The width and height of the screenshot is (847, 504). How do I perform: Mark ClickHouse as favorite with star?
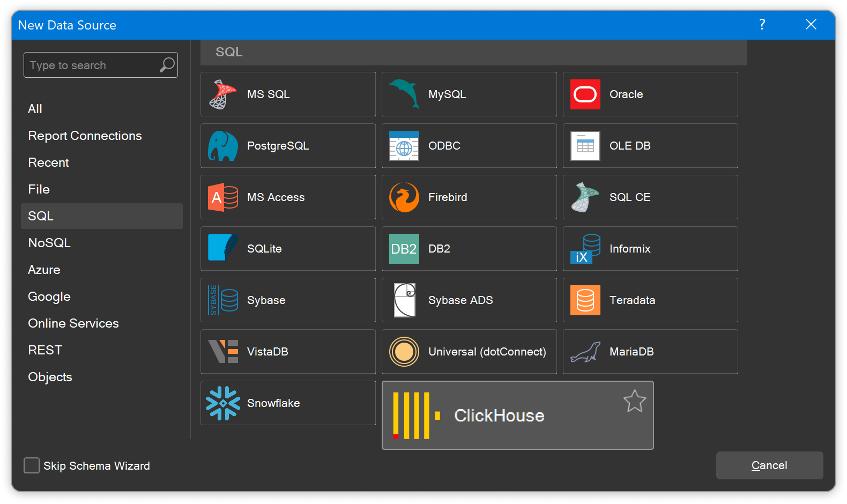click(x=634, y=401)
